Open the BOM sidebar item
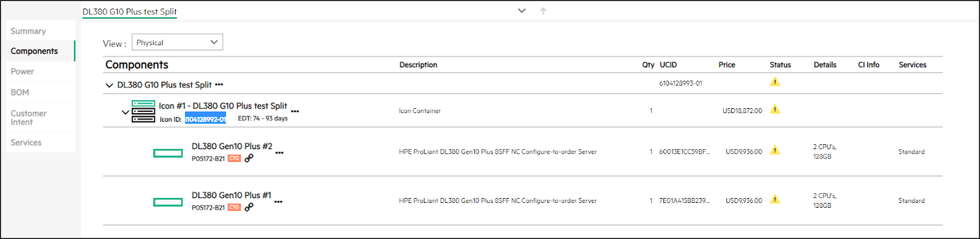Image resolution: width=980 pixels, height=239 pixels. coord(20,92)
